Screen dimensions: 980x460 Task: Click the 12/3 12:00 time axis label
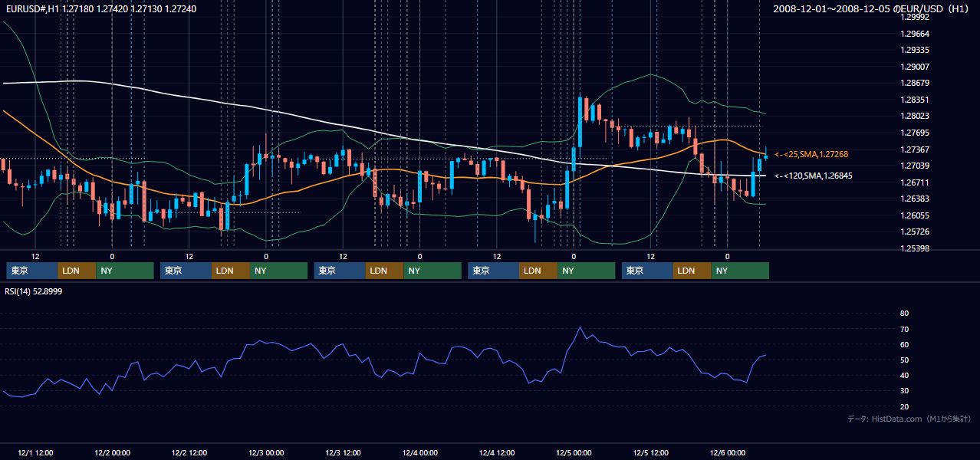[x=343, y=452]
